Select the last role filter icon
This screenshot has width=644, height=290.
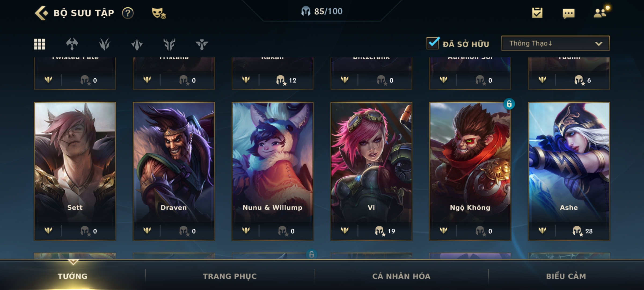point(202,44)
